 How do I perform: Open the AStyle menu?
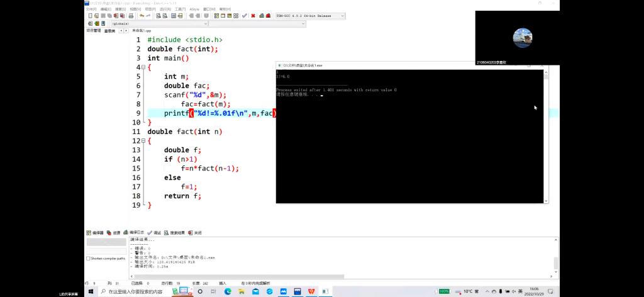click(194, 9)
